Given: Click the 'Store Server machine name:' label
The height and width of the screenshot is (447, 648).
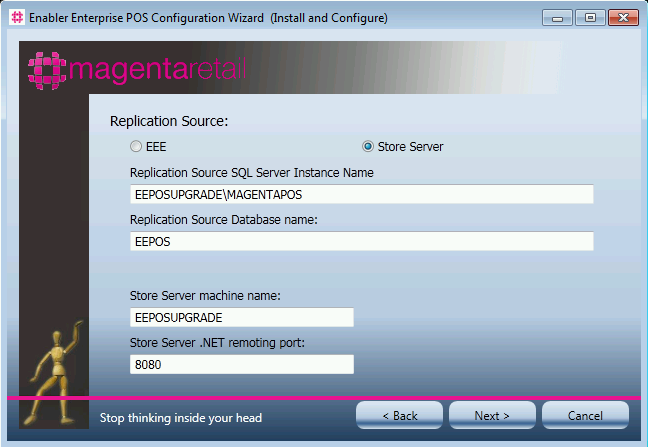Looking at the screenshot, I should 205,296.
